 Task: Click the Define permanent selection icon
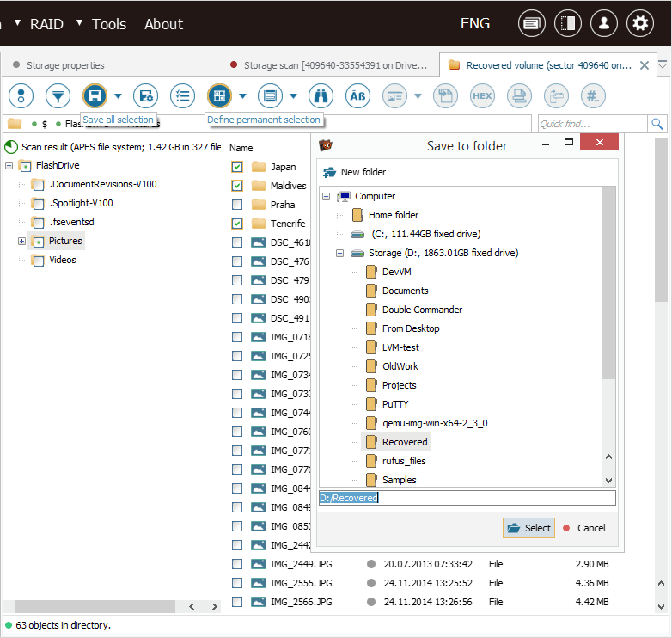220,95
